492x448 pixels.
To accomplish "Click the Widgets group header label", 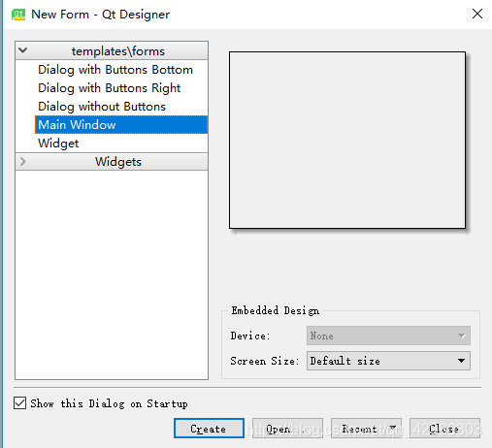I will tap(118, 162).
